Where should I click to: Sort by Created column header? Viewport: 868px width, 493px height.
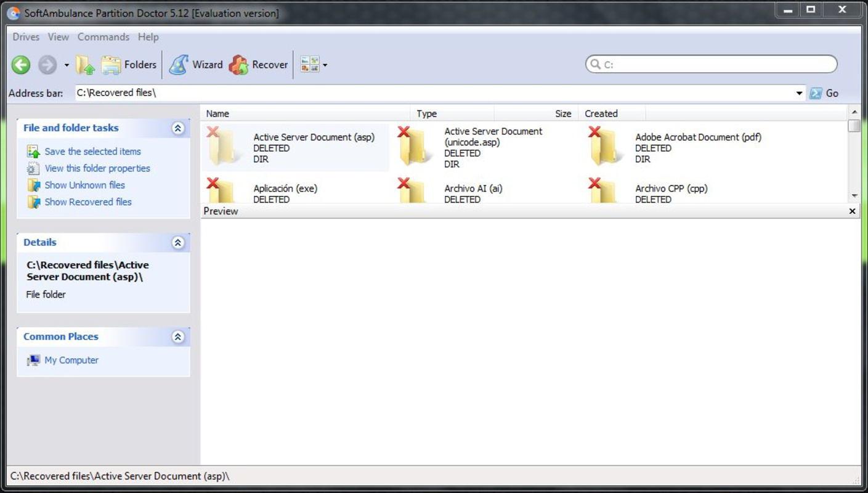tap(612, 113)
